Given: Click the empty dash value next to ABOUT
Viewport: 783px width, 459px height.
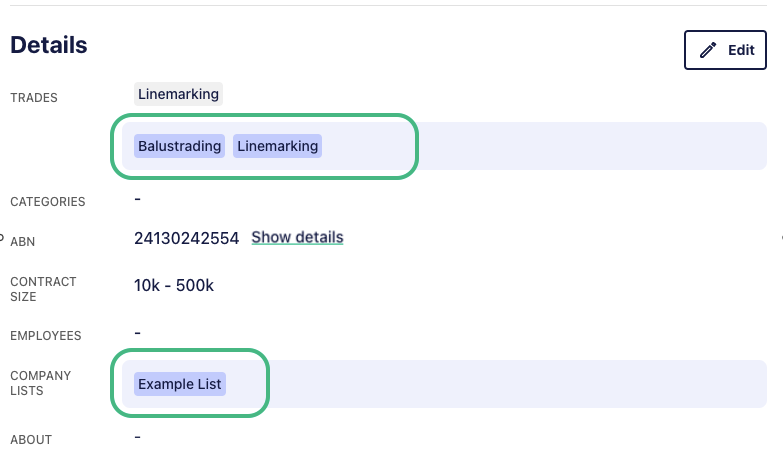Looking at the screenshot, I should pyautogui.click(x=137, y=438).
